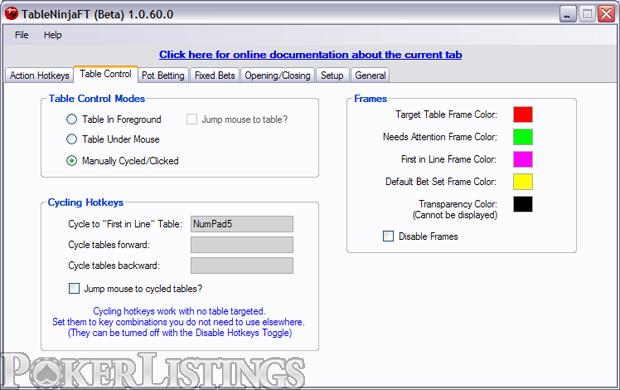Viewport: 620px width, 390px height.
Task: Click the Table Control Modes group title
Action: pyautogui.click(x=97, y=98)
